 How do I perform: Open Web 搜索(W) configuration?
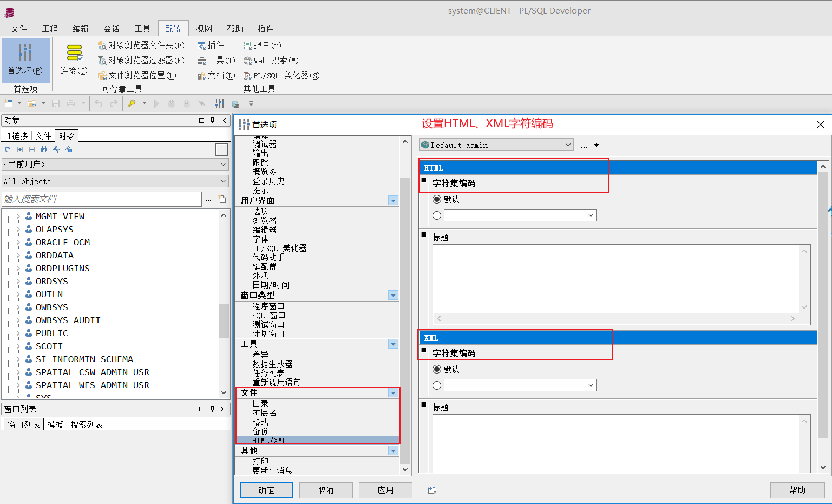[271, 61]
